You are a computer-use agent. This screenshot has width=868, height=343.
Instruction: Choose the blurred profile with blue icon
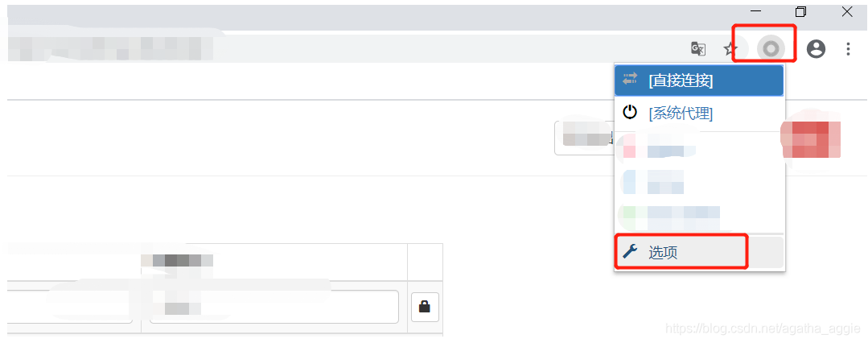[699, 182]
